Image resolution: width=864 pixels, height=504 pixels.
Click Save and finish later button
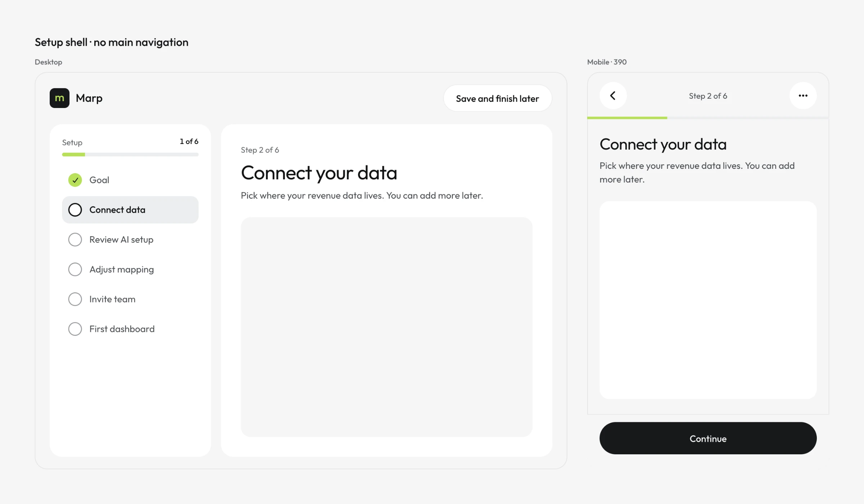pyautogui.click(x=498, y=98)
